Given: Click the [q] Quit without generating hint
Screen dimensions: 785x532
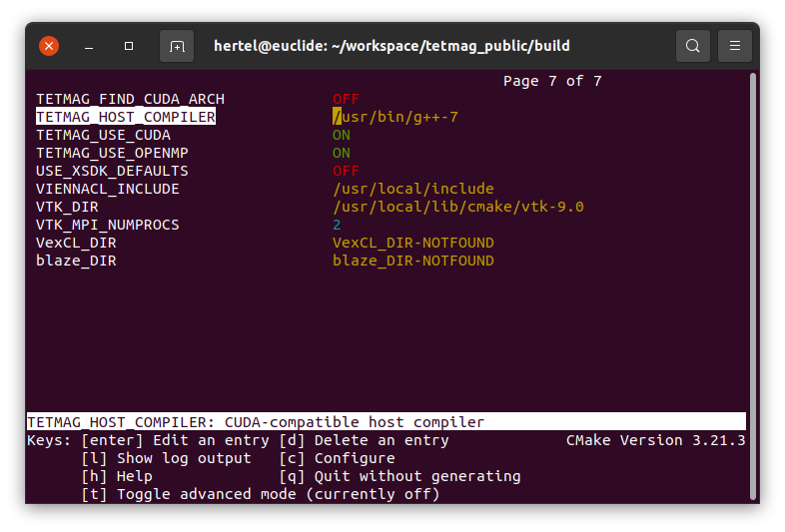Looking at the screenshot, I should coord(400,476).
